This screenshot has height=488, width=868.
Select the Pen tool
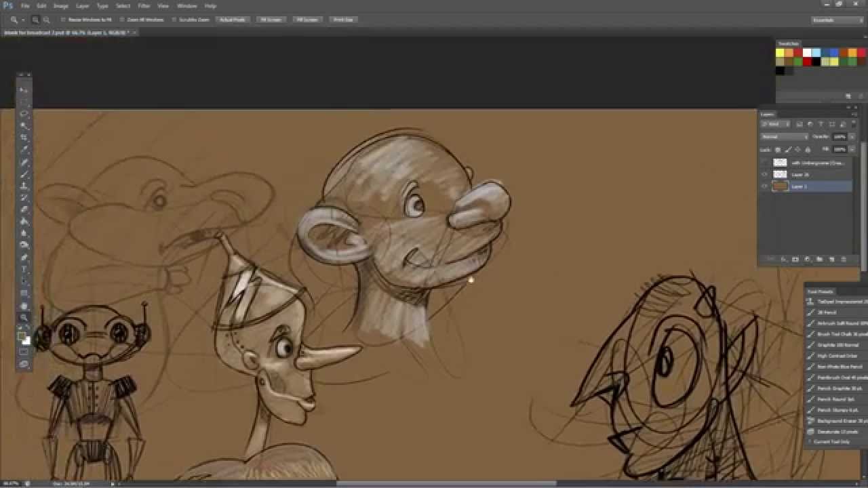point(24,257)
